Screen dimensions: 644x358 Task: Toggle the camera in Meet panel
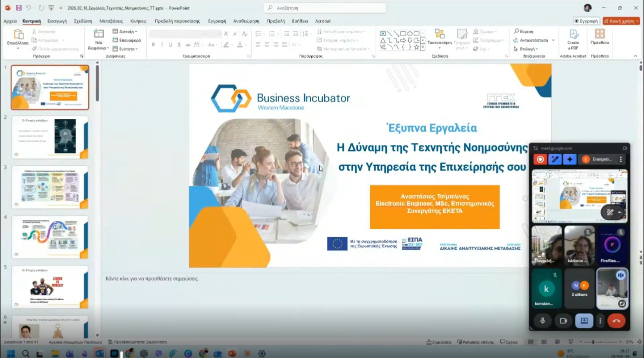tap(563, 321)
